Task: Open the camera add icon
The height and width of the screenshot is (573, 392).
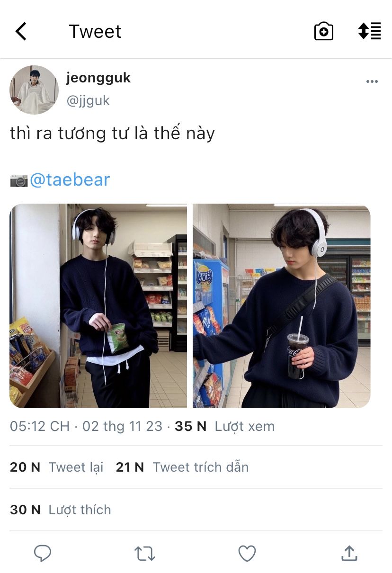Action: pyautogui.click(x=324, y=31)
